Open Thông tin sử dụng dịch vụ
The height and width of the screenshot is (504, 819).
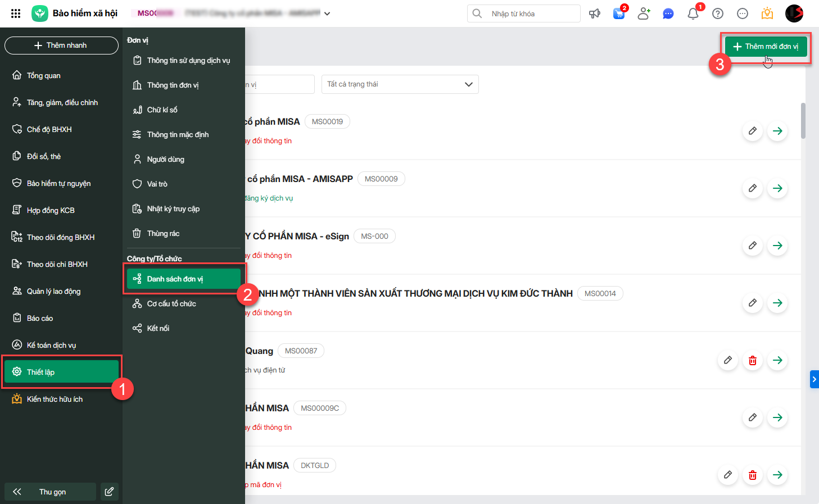184,61
